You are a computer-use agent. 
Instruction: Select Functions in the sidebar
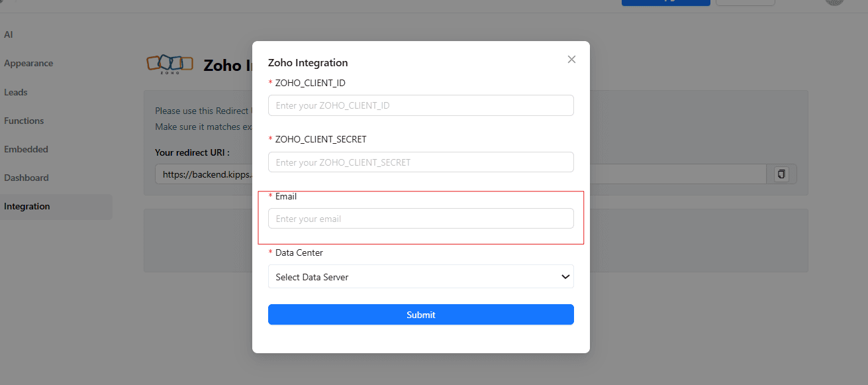24,121
